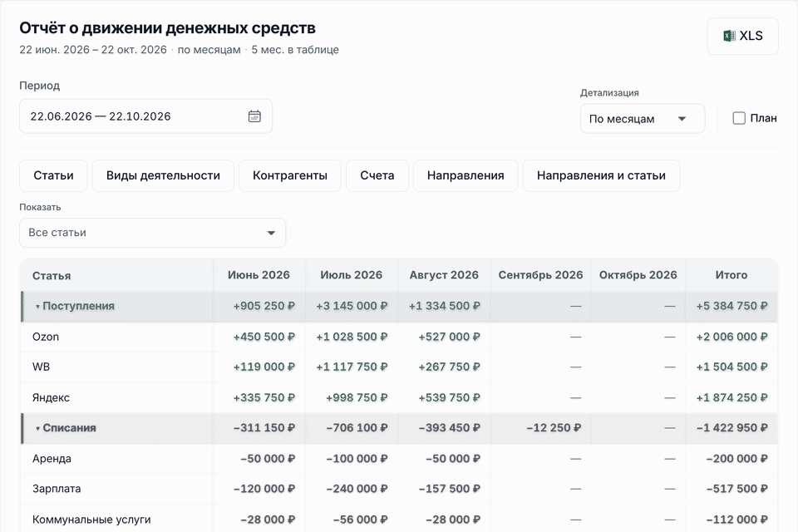Image resolution: width=798 pixels, height=532 pixels.
Task: Click Яндекс July value +998 750 ₽
Action: tap(357, 397)
